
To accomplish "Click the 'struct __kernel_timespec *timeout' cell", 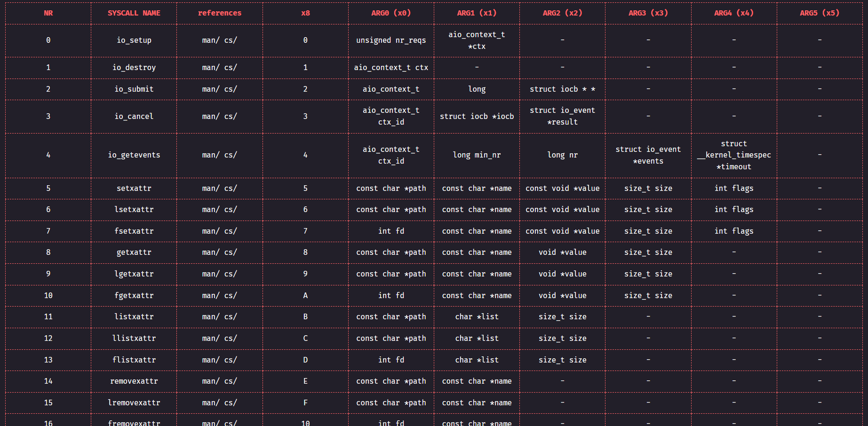I will [x=734, y=155].
